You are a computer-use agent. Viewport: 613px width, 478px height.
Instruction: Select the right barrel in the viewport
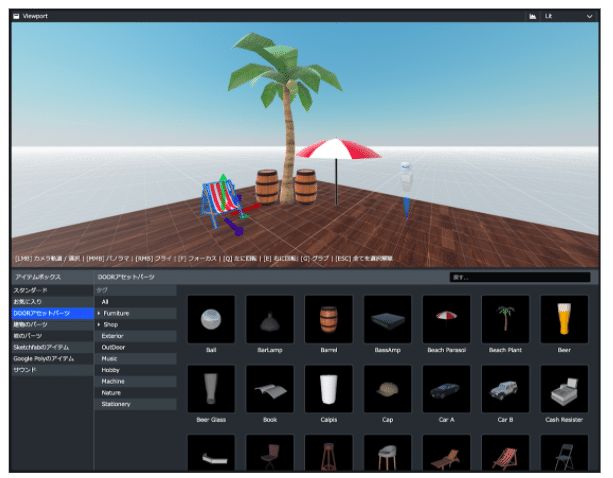[x=306, y=187]
